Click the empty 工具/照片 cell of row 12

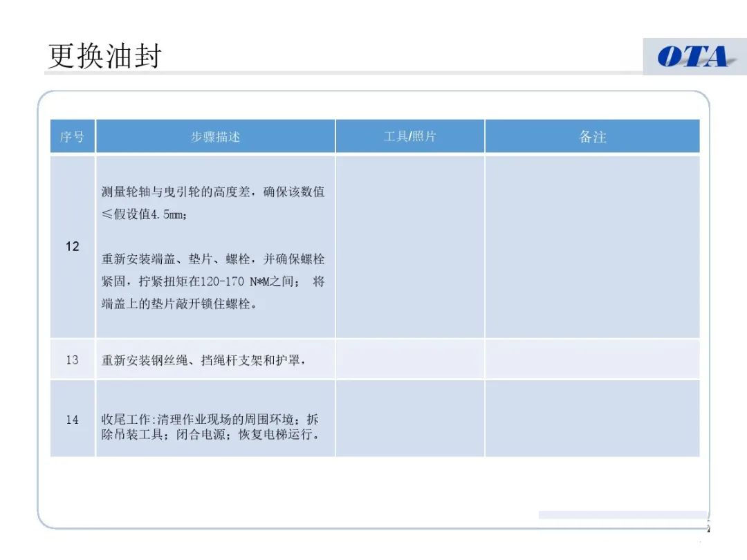click(x=409, y=246)
